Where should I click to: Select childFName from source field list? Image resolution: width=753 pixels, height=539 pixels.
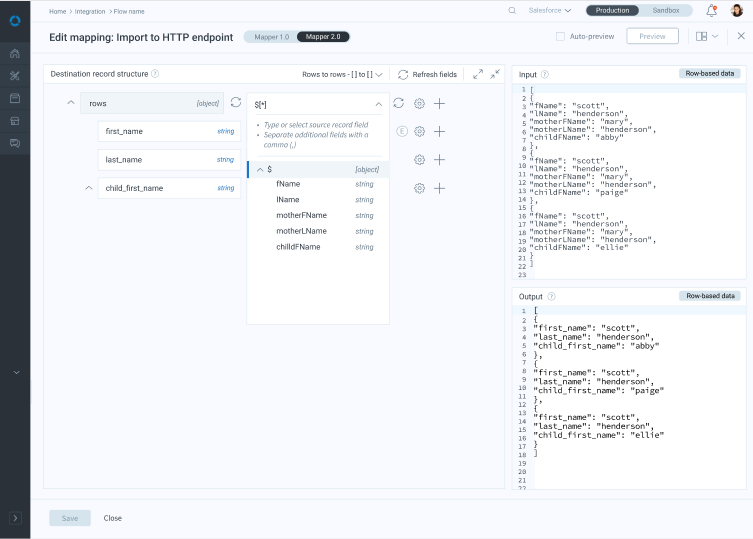(298, 247)
